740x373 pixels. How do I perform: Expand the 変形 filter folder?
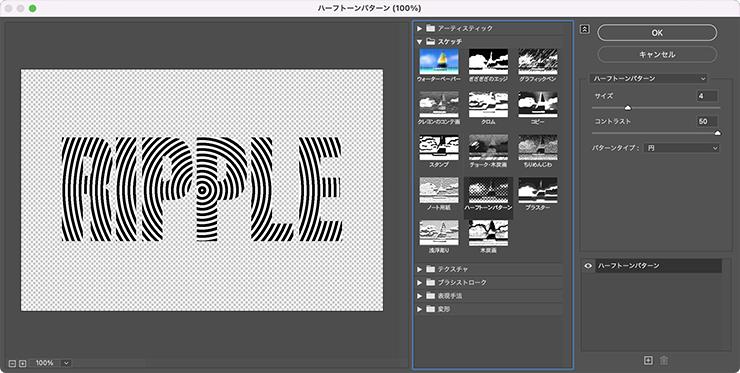[x=419, y=309]
